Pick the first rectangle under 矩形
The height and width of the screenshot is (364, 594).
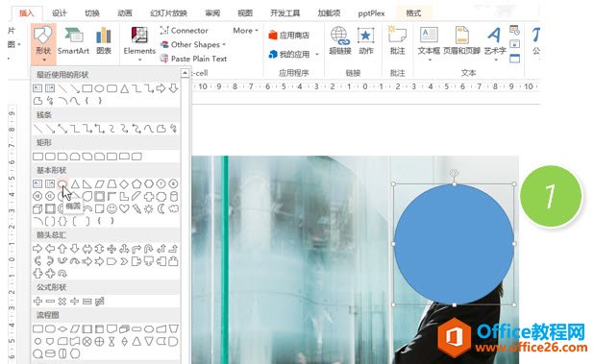pyautogui.click(x=37, y=157)
